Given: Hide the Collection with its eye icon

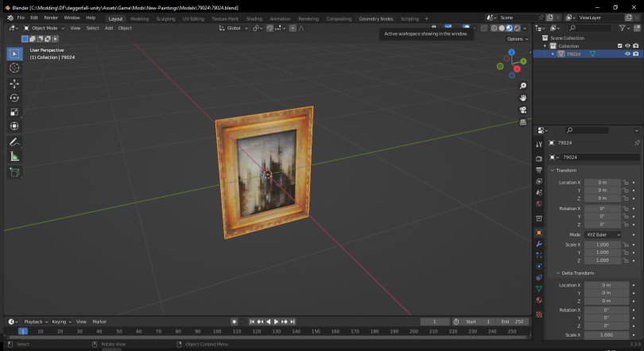Looking at the screenshot, I should click(627, 46).
